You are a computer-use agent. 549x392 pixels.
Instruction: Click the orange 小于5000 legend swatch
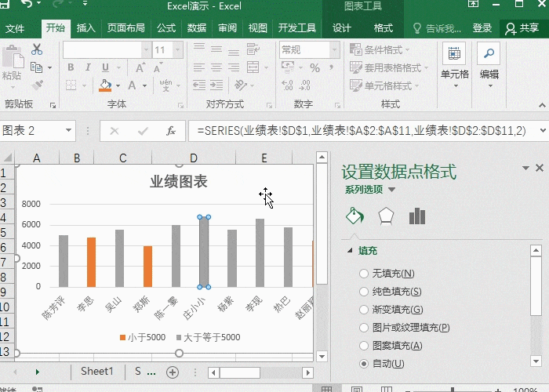pos(122,337)
